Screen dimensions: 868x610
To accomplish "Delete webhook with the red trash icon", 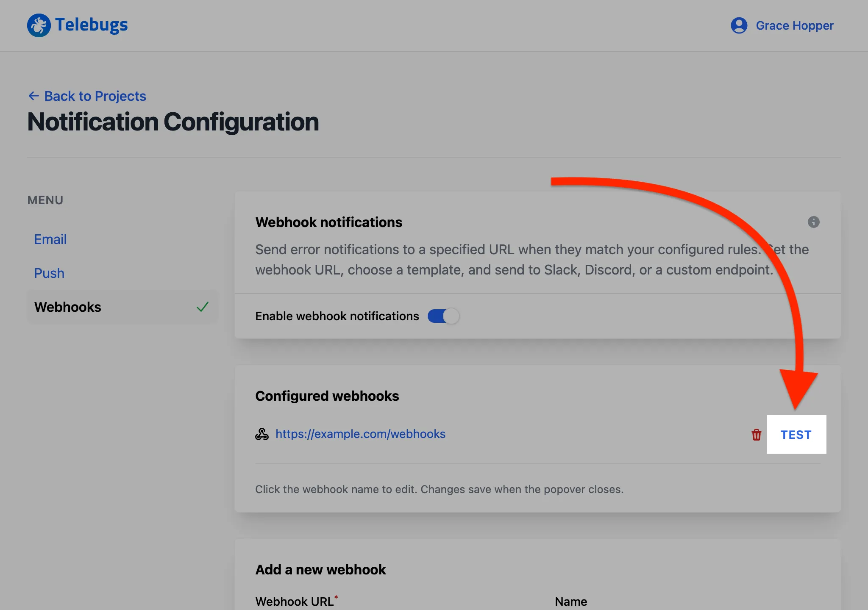I will pos(756,435).
